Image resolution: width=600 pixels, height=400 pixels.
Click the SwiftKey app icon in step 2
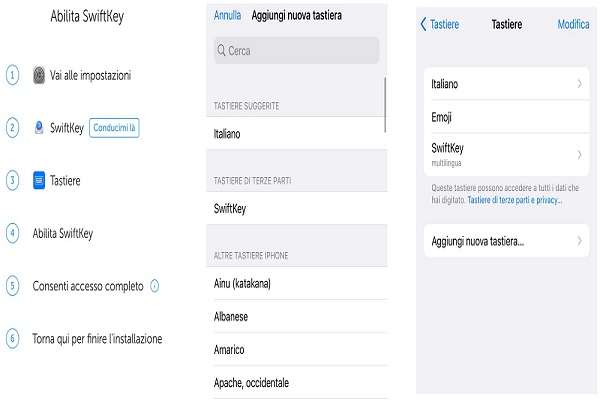(39, 128)
